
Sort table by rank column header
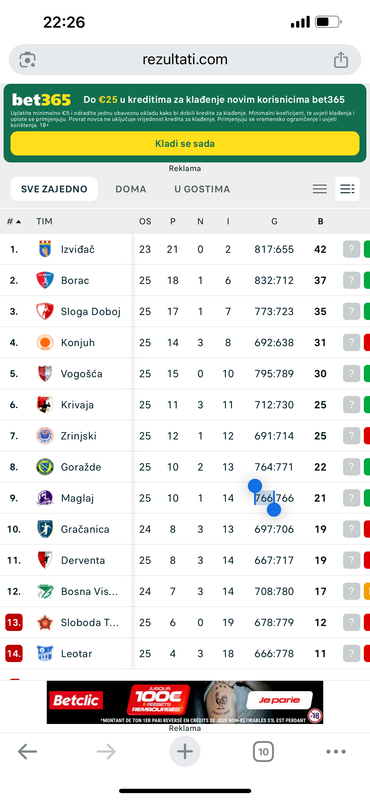[x=14, y=221]
